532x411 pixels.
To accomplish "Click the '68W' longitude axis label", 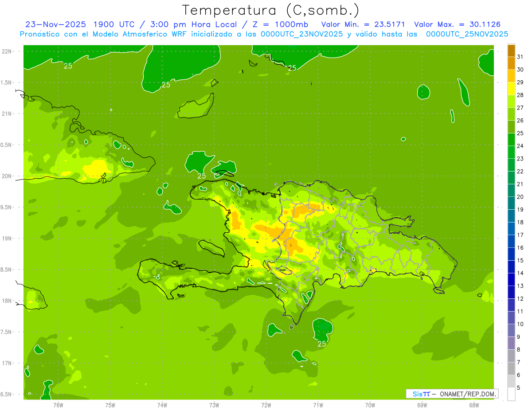I will 474,405.
